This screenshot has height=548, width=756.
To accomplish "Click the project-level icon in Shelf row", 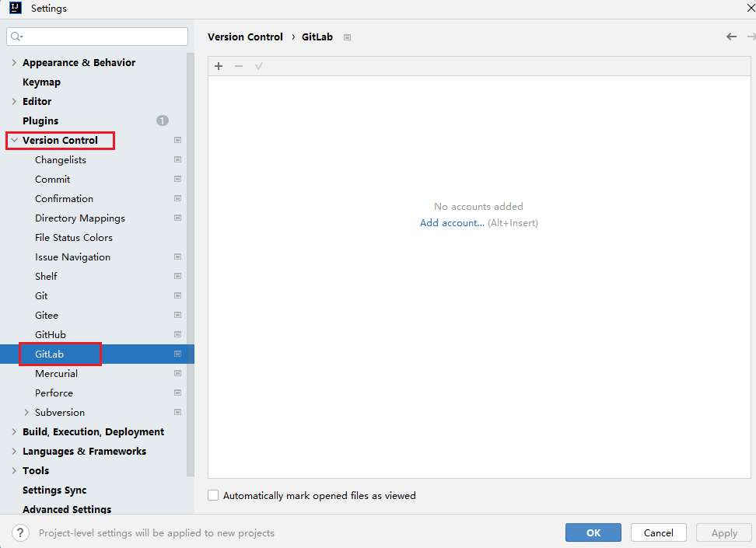I will pos(177,276).
